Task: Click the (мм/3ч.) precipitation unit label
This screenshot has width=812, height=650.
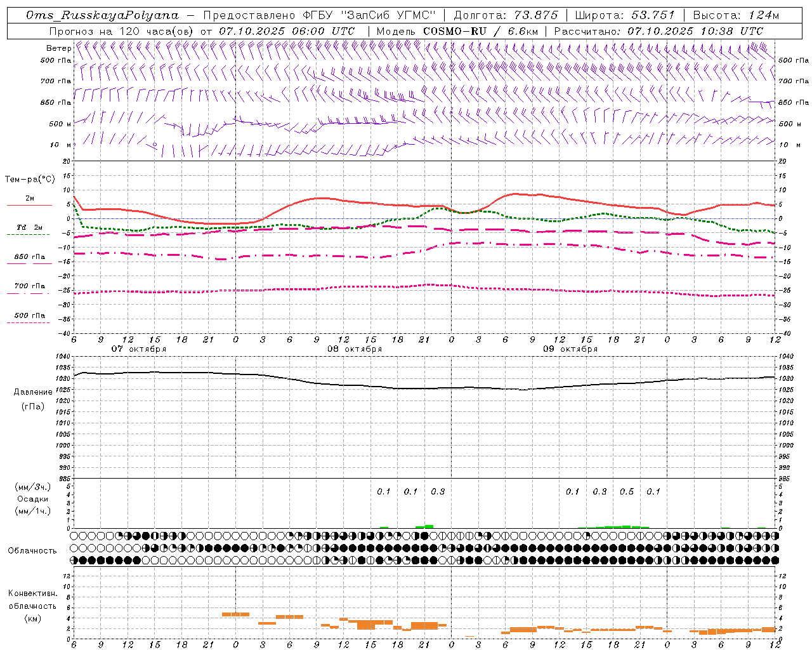Action: coord(33,487)
